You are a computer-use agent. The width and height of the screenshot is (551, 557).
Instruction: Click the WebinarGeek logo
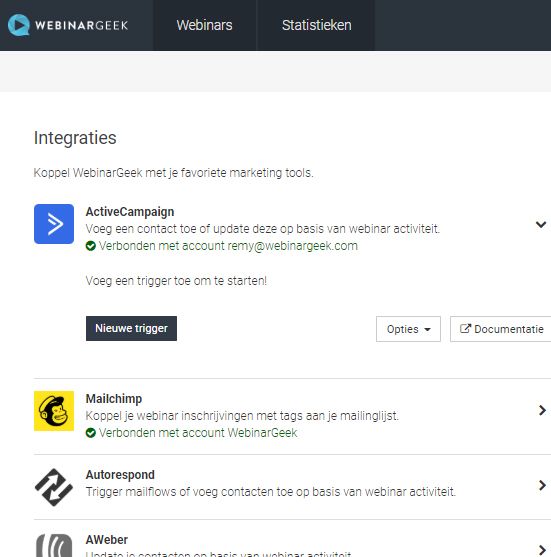pyautogui.click(x=68, y=25)
